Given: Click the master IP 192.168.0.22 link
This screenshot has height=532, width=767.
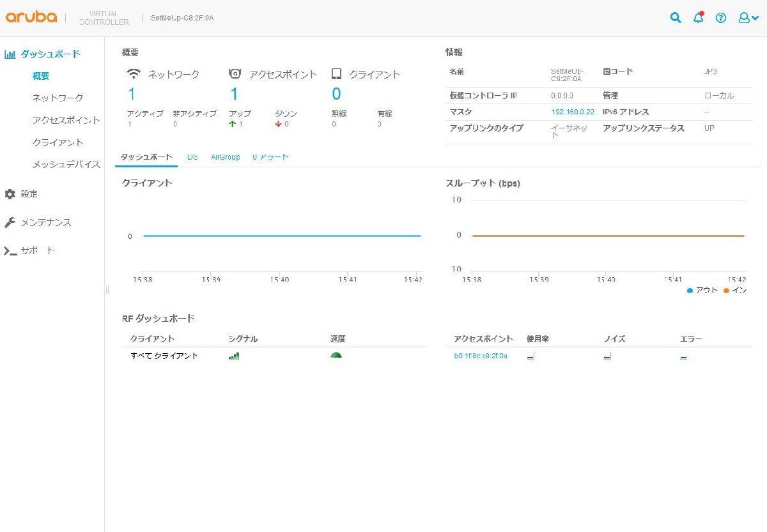Looking at the screenshot, I should [x=573, y=112].
